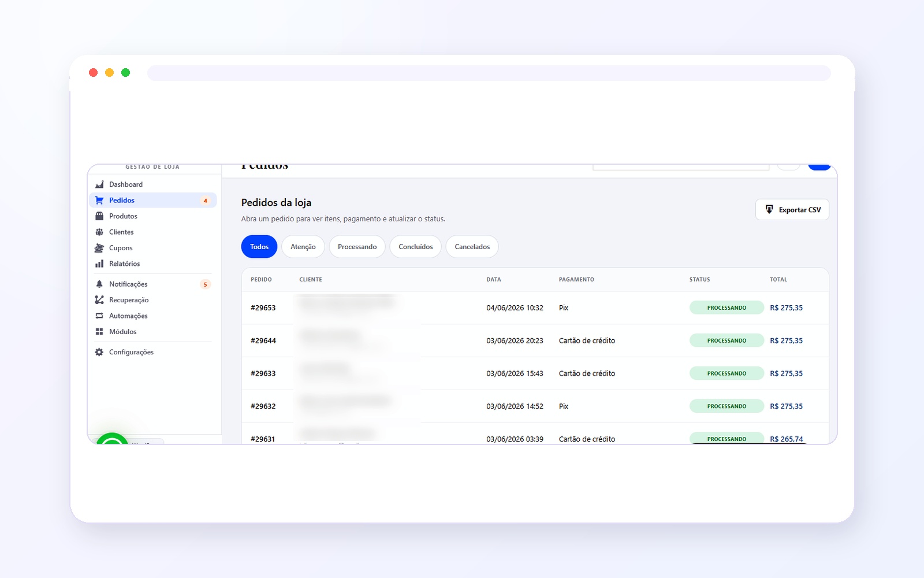Screen dimensions: 924x578
Task: Click the date 04/06/2026 10:32
Action: point(515,308)
